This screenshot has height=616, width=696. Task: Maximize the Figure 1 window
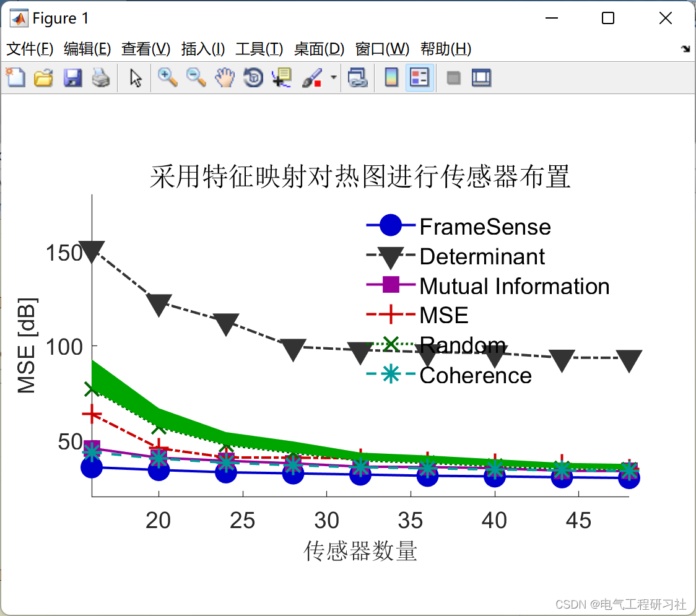coord(608,18)
